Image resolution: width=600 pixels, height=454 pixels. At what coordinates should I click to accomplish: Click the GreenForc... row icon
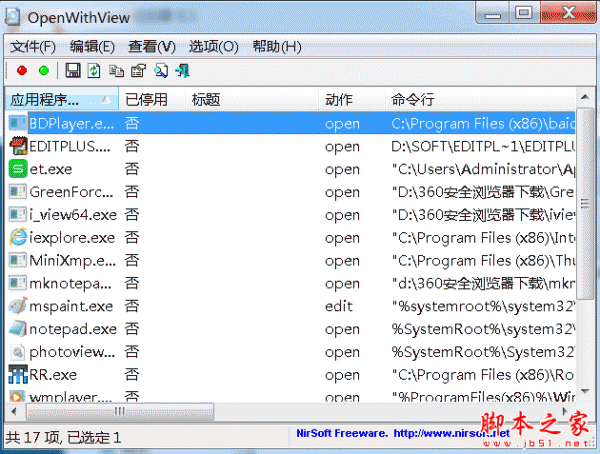[18, 191]
